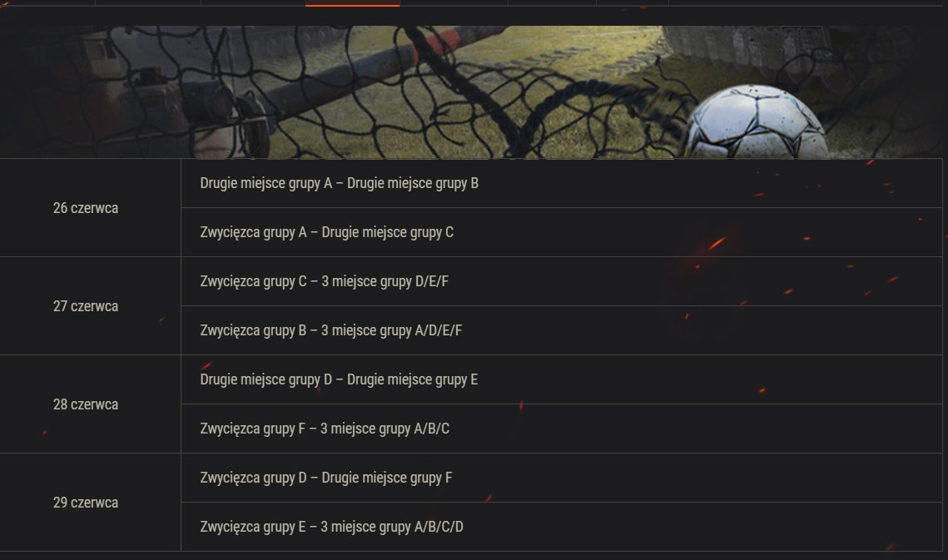Click row Zwycięzca grupy E – 3 miejsce A/B/C/D

coord(562,527)
